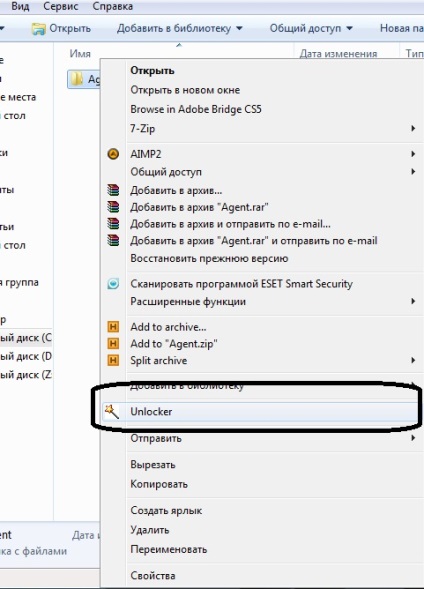This screenshot has height=589, width=424.
Task: Expand the Отправить submenu arrow
Action: tap(413, 438)
